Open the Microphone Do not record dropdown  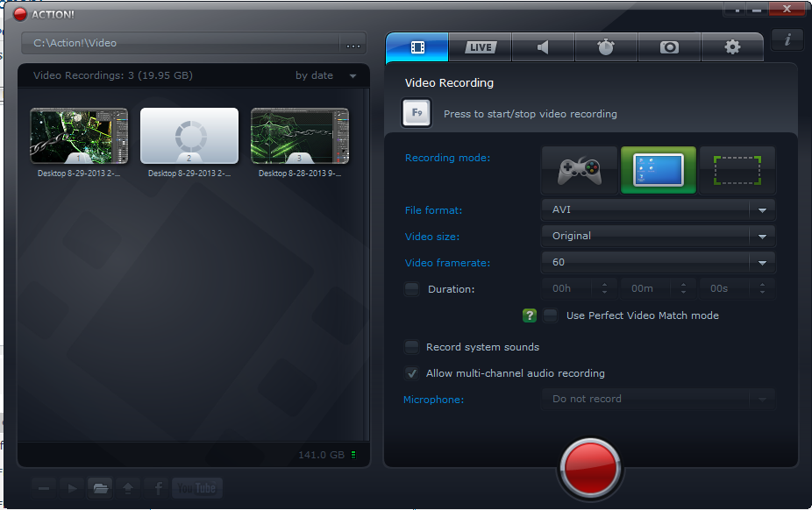pos(659,400)
